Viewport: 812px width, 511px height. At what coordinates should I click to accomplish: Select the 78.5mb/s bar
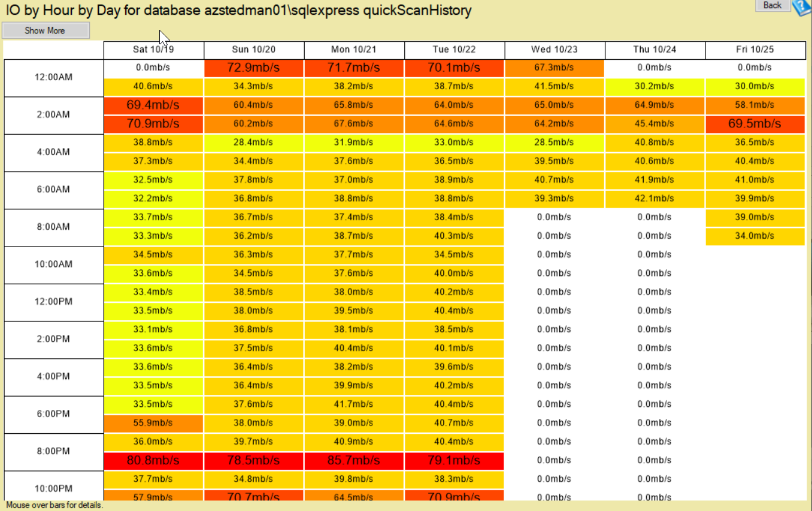254,461
